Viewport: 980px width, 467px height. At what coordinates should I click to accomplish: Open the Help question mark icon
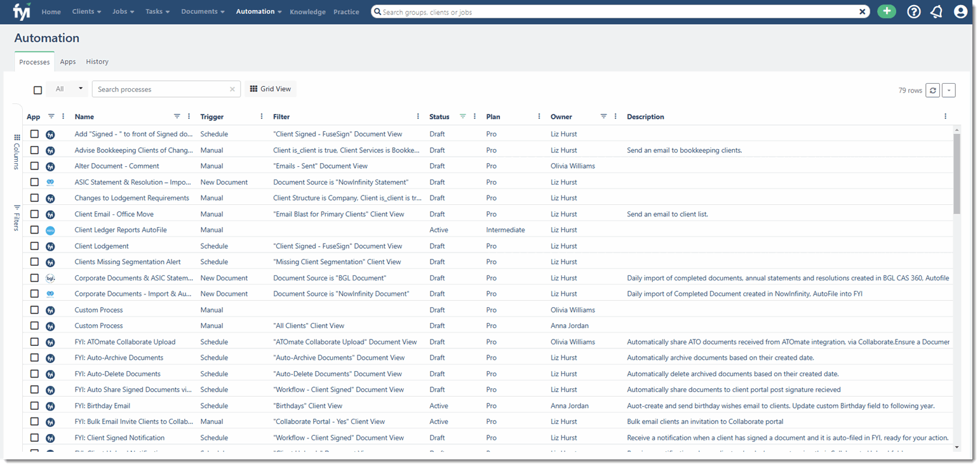pos(913,11)
